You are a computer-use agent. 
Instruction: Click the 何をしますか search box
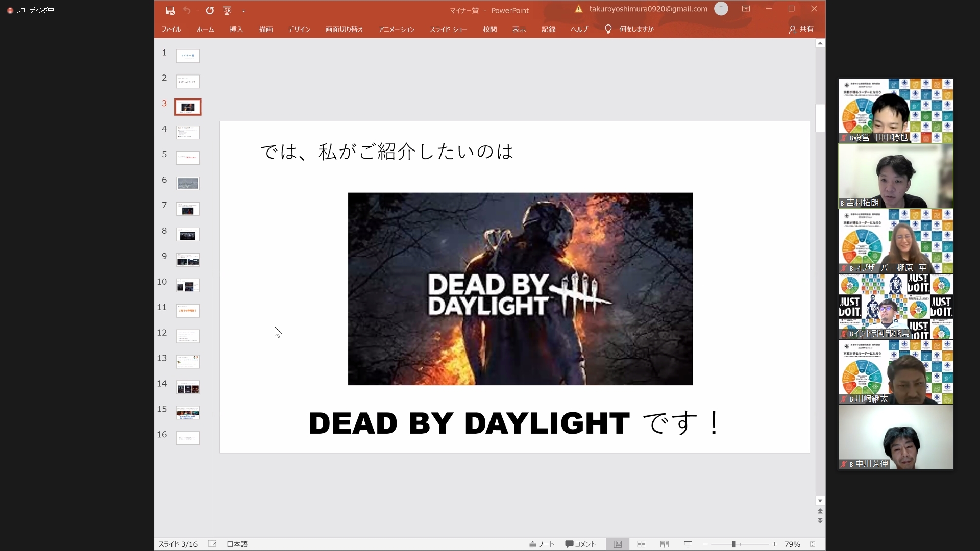[636, 29]
